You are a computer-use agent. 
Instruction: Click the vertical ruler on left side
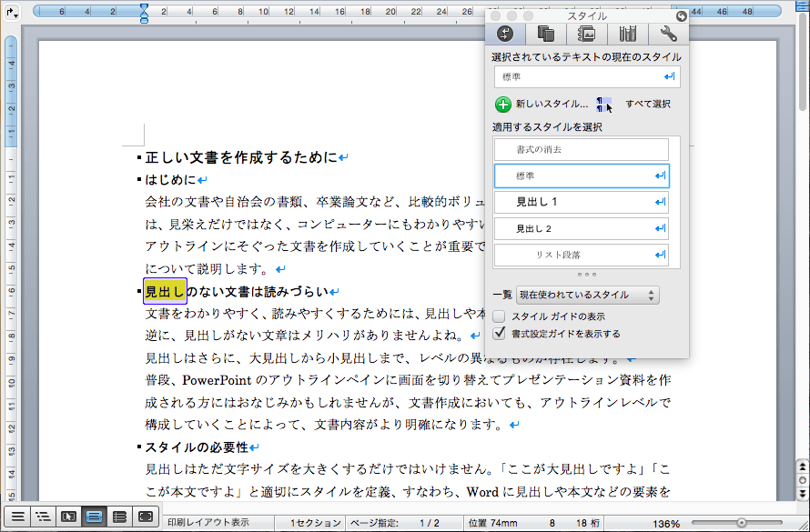click(10, 268)
